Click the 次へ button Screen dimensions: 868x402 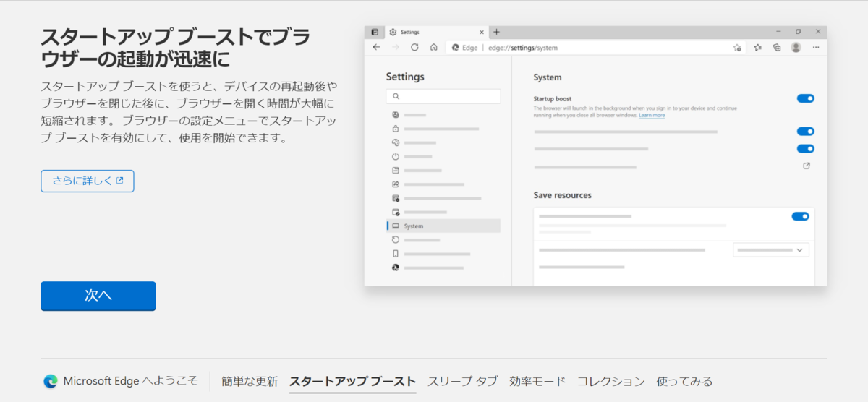pos(98,296)
